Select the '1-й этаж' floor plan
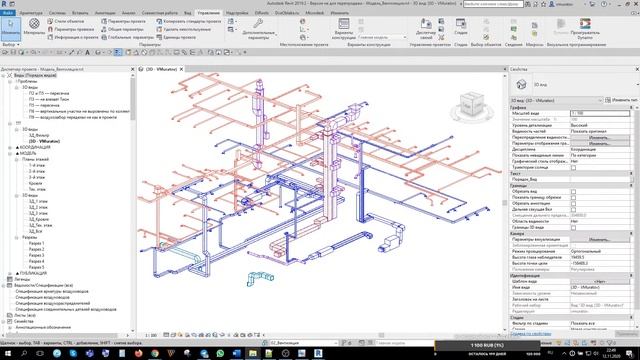Viewport: 640px width, 360px height. pos(36,165)
